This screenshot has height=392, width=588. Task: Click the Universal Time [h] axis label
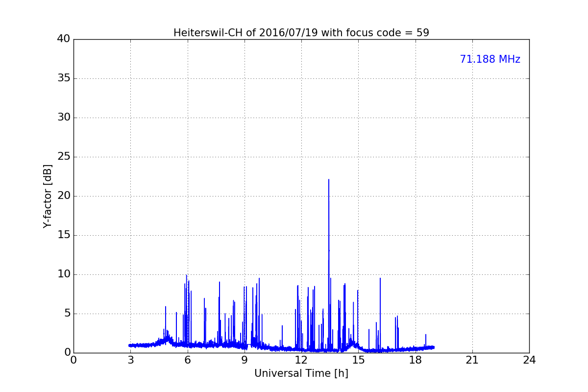click(301, 373)
